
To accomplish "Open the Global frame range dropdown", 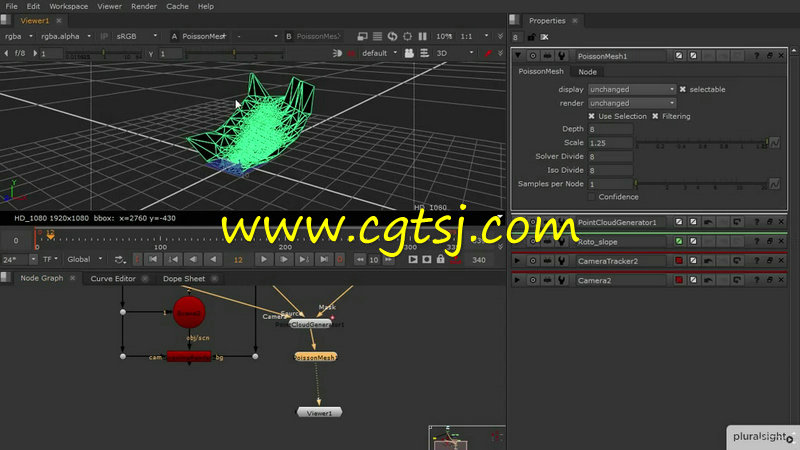I will click(x=85, y=260).
